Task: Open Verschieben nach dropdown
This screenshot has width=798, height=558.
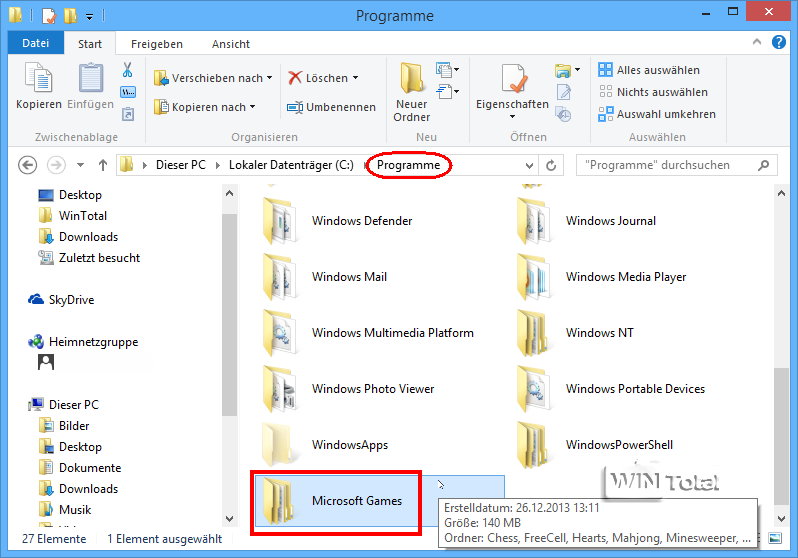Action: click(x=213, y=78)
